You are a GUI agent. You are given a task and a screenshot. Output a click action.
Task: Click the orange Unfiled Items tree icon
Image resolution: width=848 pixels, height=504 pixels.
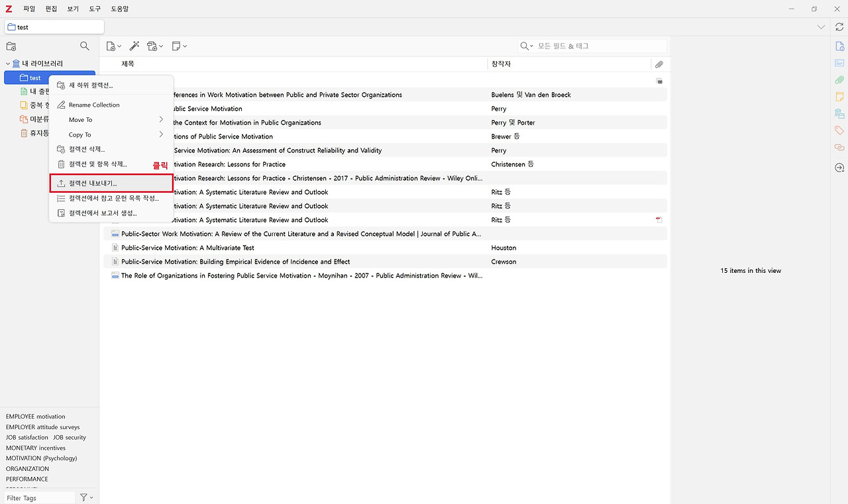click(24, 119)
